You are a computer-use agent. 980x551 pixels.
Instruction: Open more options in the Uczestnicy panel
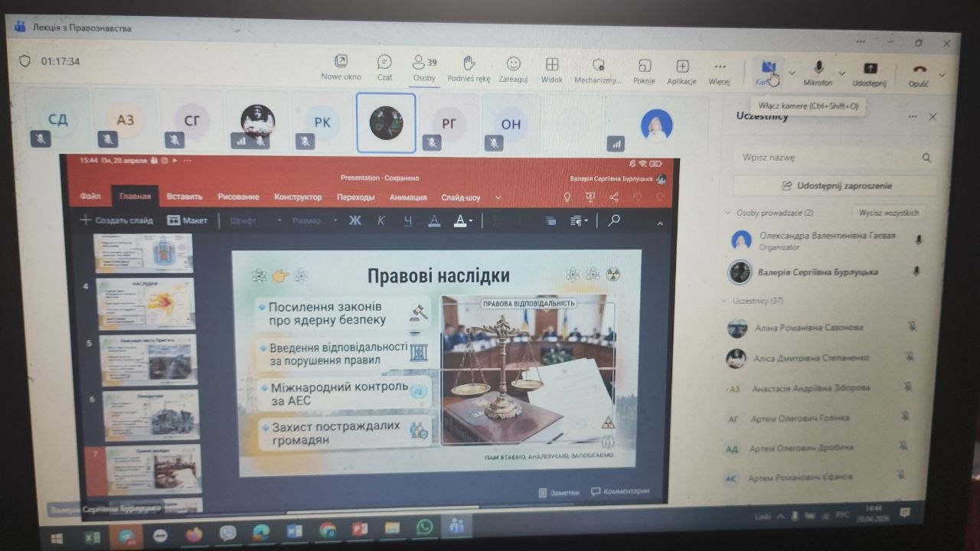point(912,117)
